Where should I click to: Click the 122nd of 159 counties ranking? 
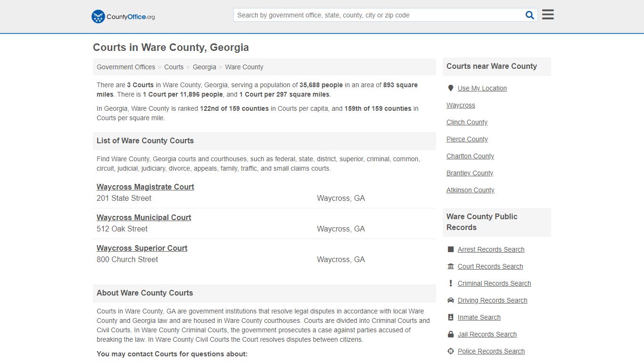click(x=234, y=108)
